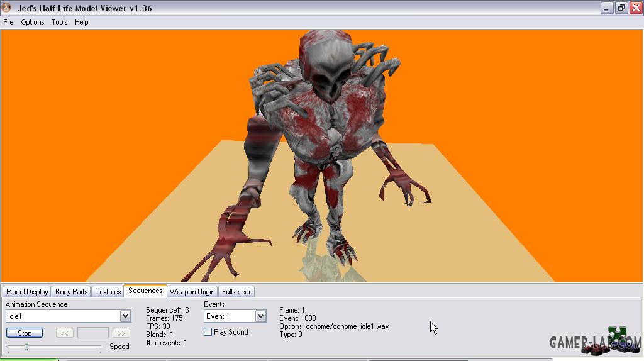Click the animation Speed slider handle

click(x=26, y=347)
